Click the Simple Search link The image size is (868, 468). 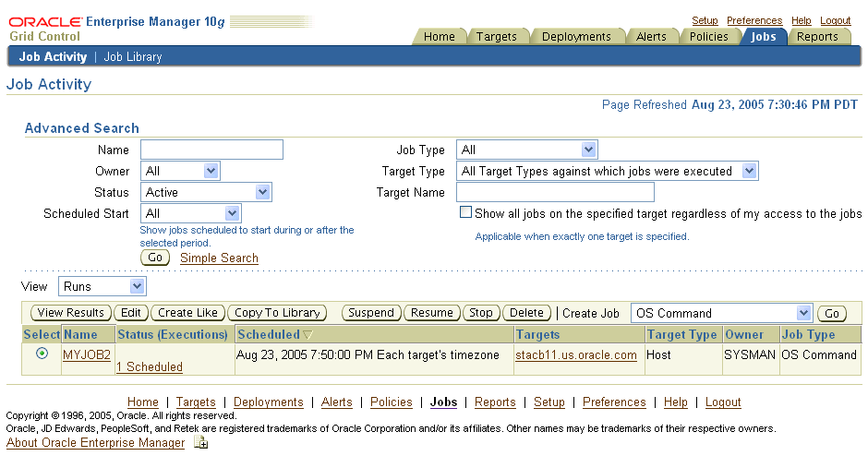point(219,258)
